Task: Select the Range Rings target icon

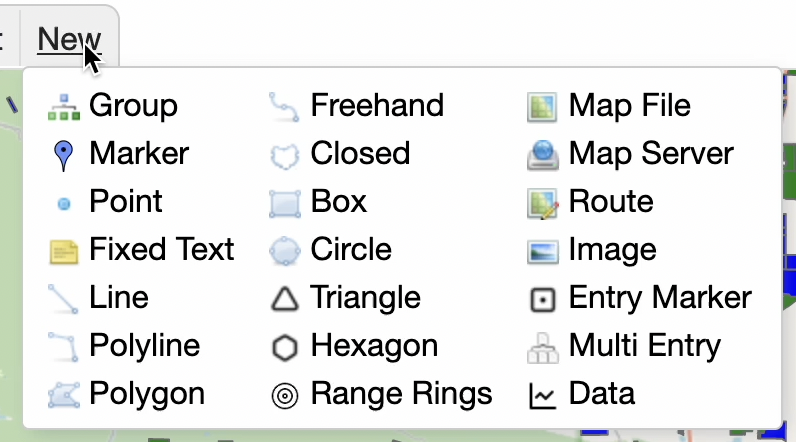Action: tap(285, 395)
